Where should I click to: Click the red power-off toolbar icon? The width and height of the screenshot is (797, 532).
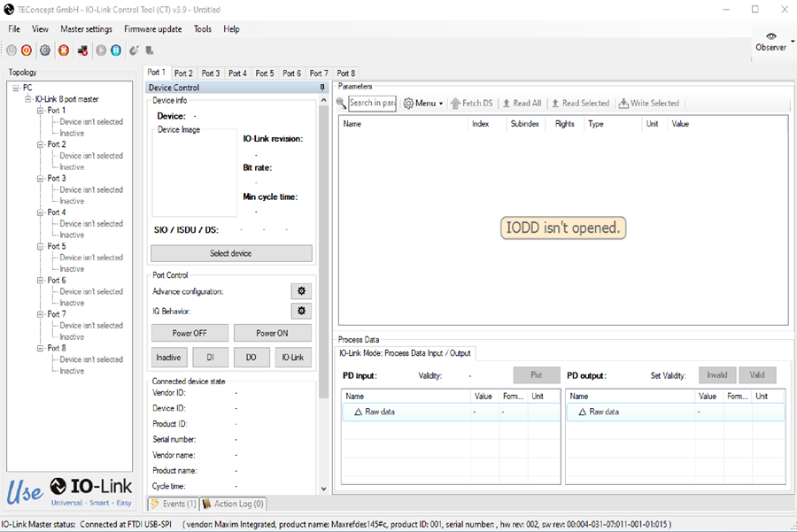pyautogui.click(x=27, y=50)
